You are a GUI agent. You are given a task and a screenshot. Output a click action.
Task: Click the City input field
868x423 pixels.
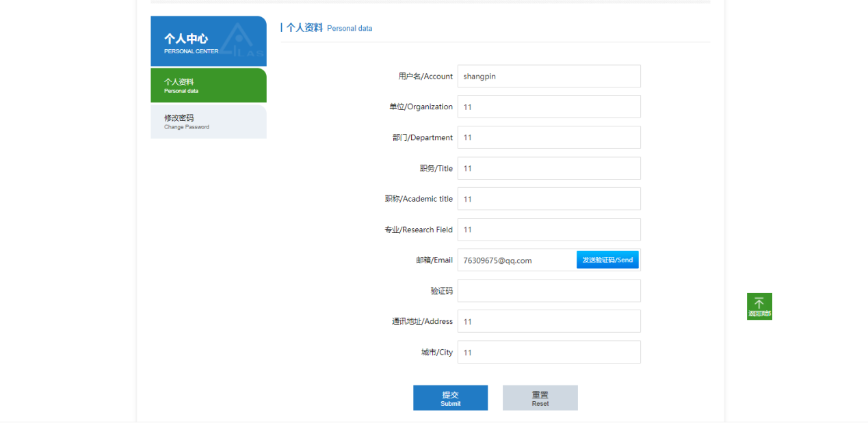point(549,352)
